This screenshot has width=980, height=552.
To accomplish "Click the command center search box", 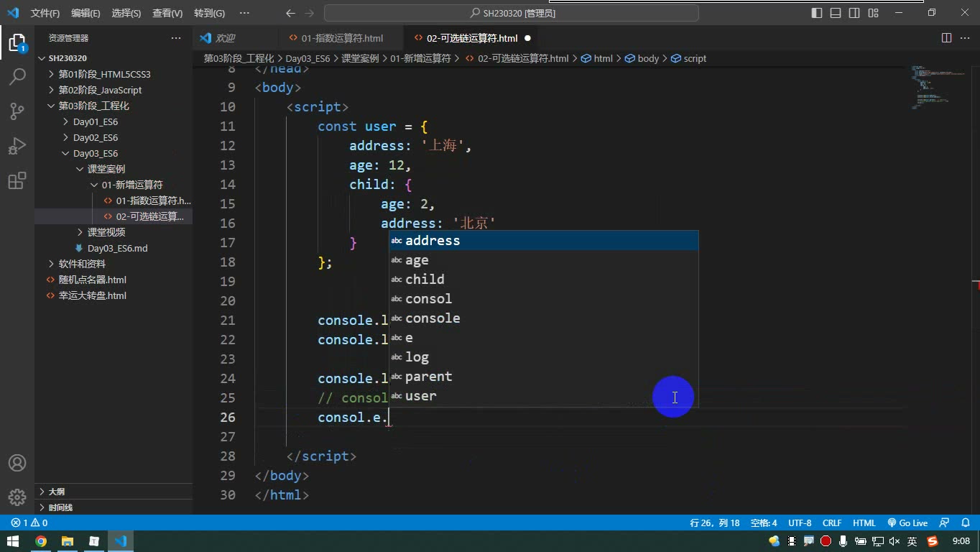I will (512, 13).
